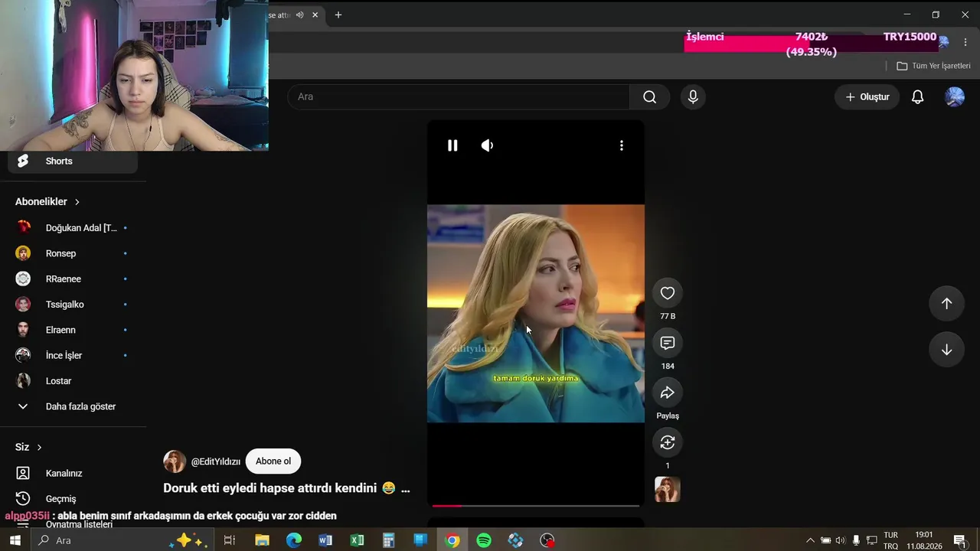Viewport: 980px width, 551px height.
Task: Subscribe with the Abone ol button
Action: pyautogui.click(x=273, y=461)
